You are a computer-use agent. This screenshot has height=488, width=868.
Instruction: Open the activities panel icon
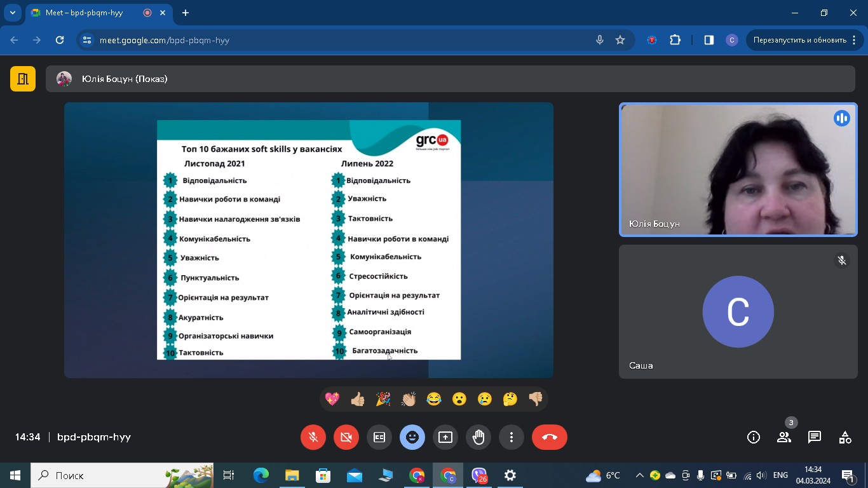844,437
